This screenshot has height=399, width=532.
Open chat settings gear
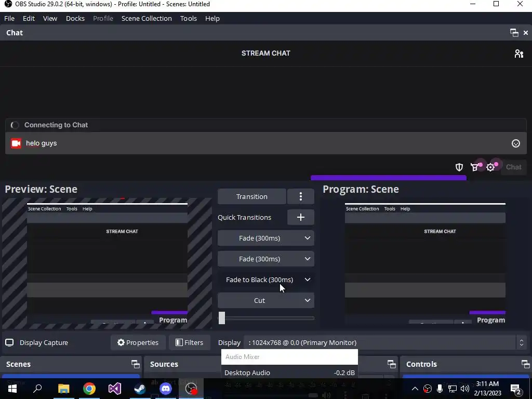(x=490, y=167)
